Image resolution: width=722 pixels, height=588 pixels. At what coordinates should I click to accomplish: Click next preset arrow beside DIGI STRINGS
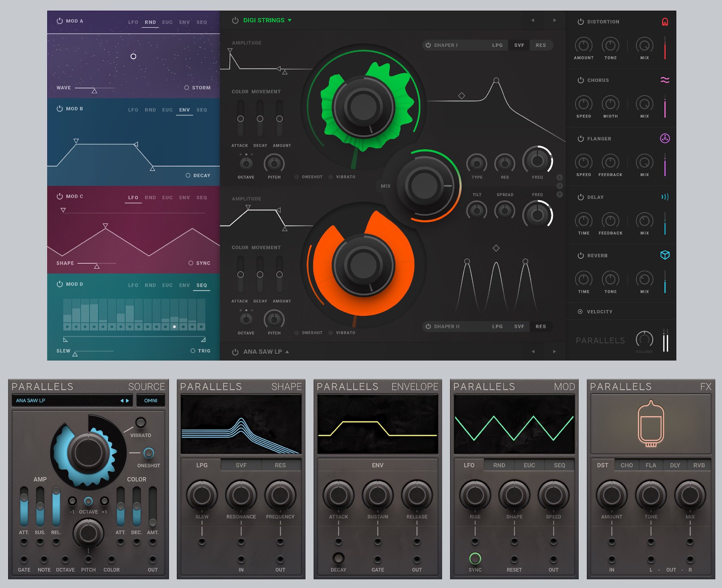point(554,20)
